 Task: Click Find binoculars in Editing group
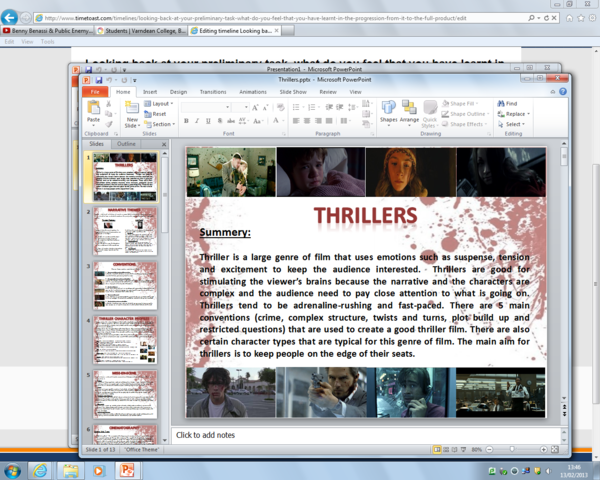pos(507,103)
